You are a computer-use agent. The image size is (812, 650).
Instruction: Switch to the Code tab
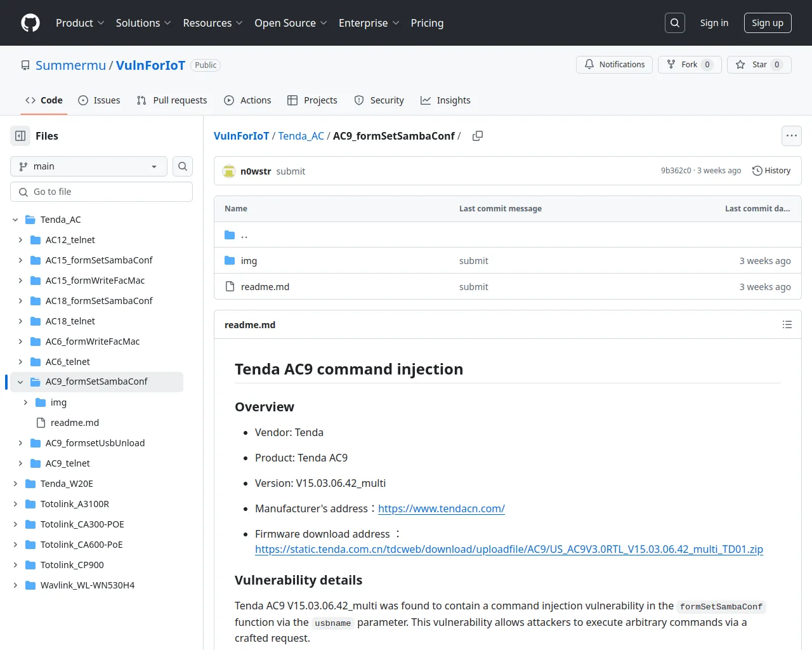(44, 100)
